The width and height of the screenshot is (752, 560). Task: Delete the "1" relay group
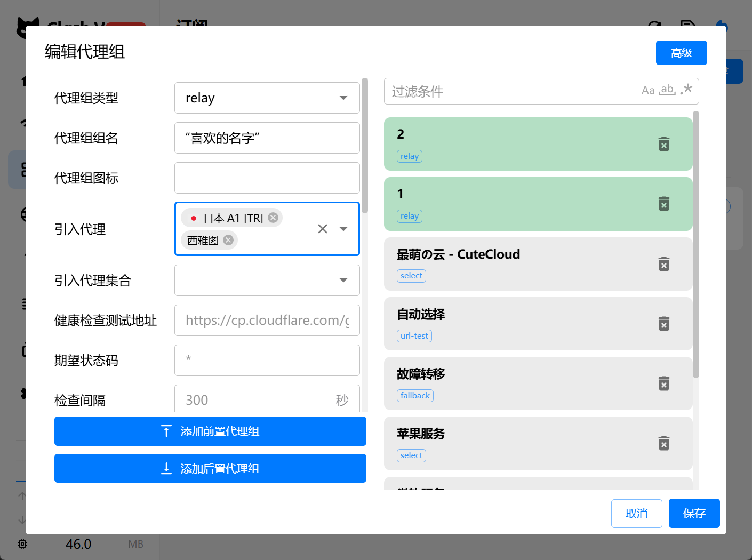(x=664, y=204)
